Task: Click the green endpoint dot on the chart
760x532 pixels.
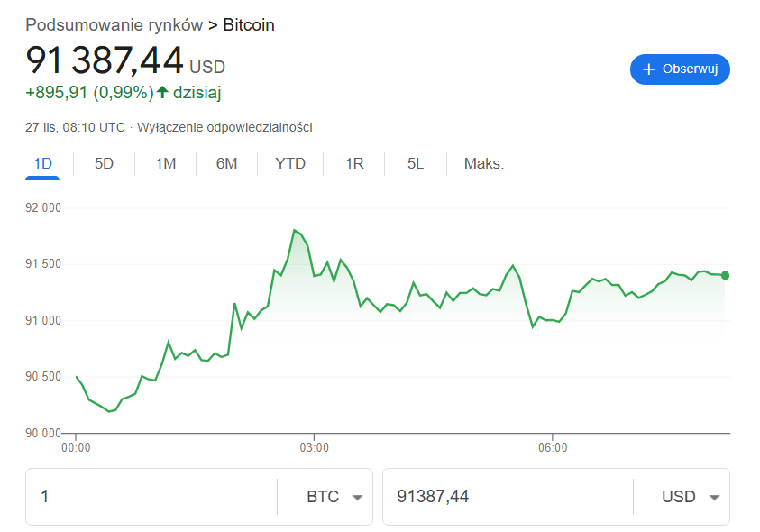Action: (x=725, y=276)
